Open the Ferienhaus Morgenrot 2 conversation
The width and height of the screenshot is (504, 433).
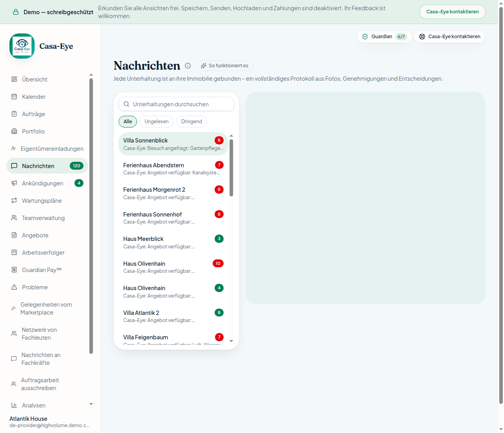pyautogui.click(x=173, y=193)
